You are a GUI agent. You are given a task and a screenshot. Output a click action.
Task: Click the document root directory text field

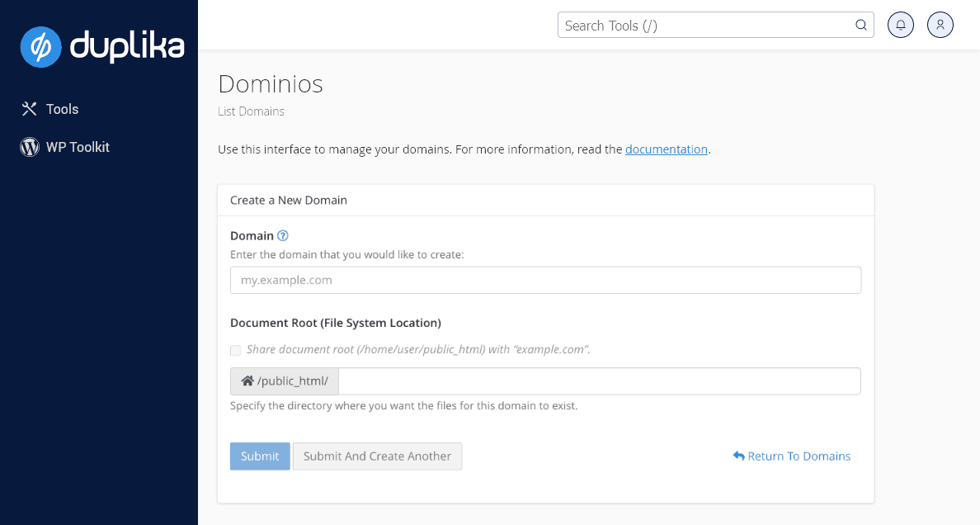click(x=599, y=381)
